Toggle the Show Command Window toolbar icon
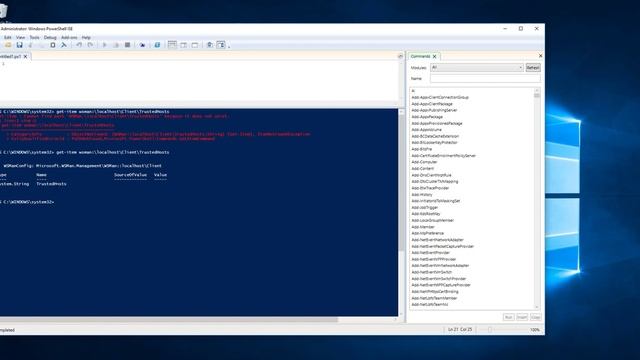The width and height of the screenshot is (640, 360). tap(210, 45)
